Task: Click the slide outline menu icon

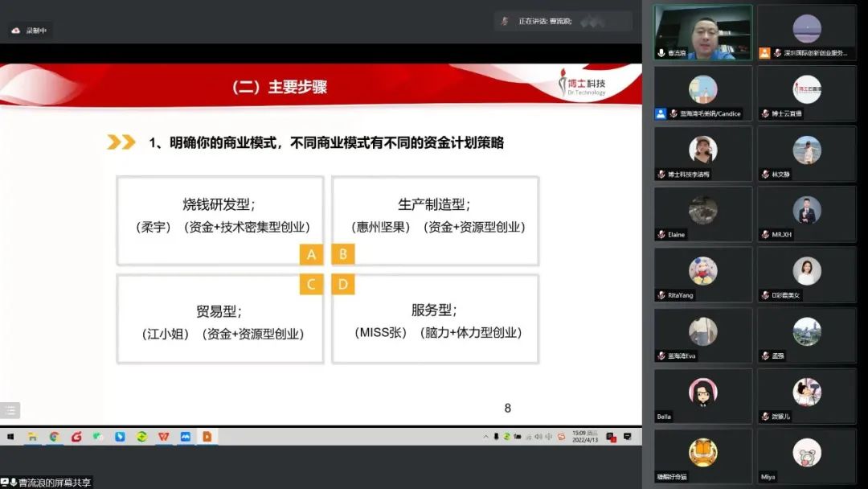Action: (10, 410)
